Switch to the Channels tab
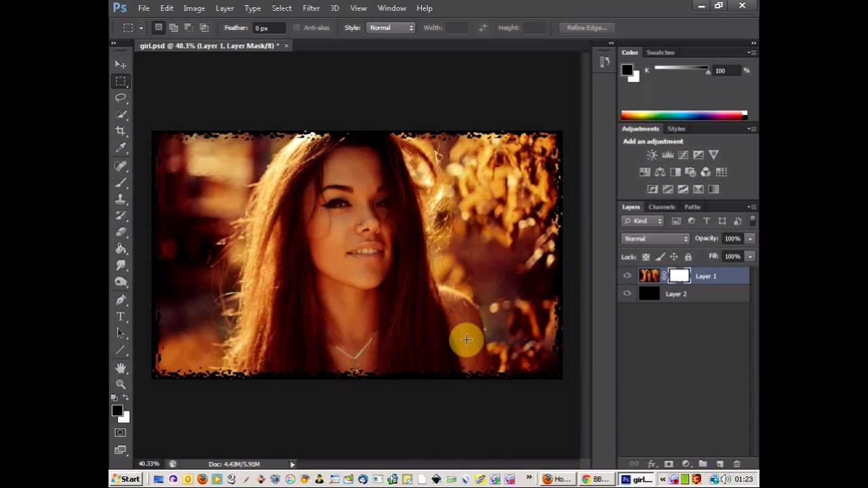This screenshot has height=488, width=868. tap(661, 207)
